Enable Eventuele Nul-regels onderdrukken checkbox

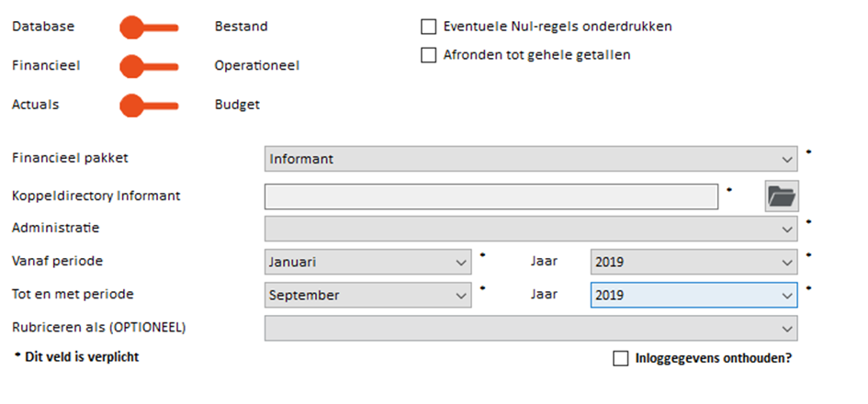[428, 27]
